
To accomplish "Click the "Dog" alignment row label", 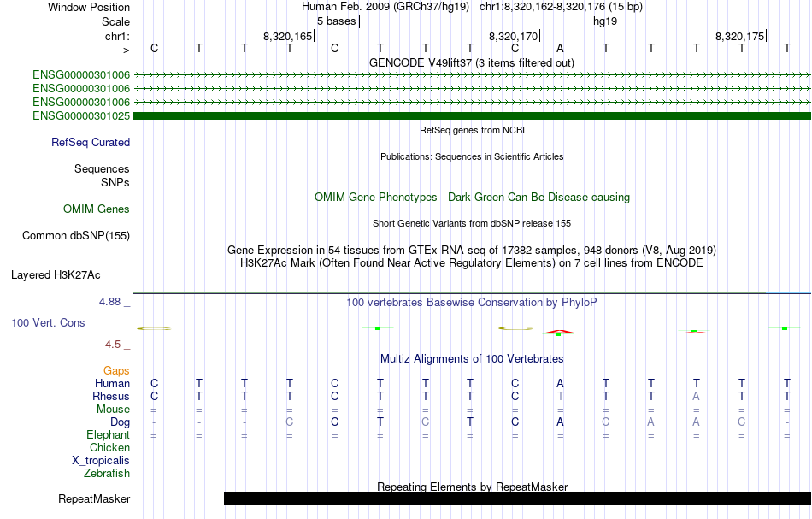I will pos(121,422).
